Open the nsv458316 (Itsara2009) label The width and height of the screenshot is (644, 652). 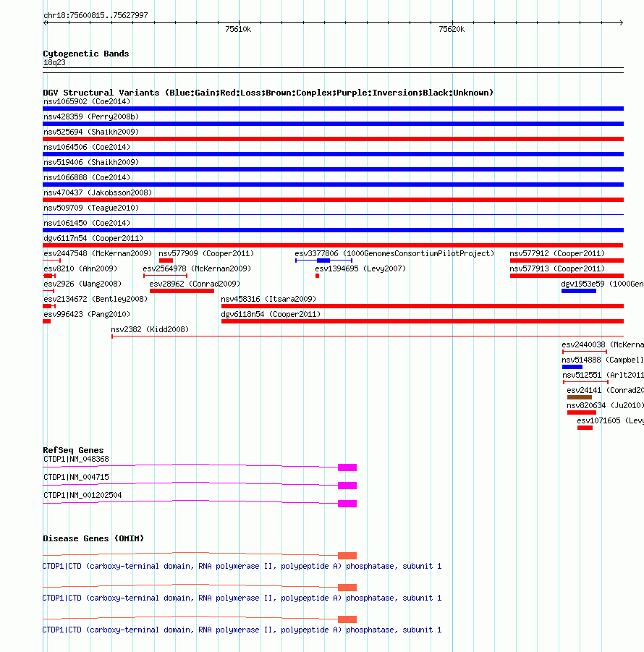point(268,299)
